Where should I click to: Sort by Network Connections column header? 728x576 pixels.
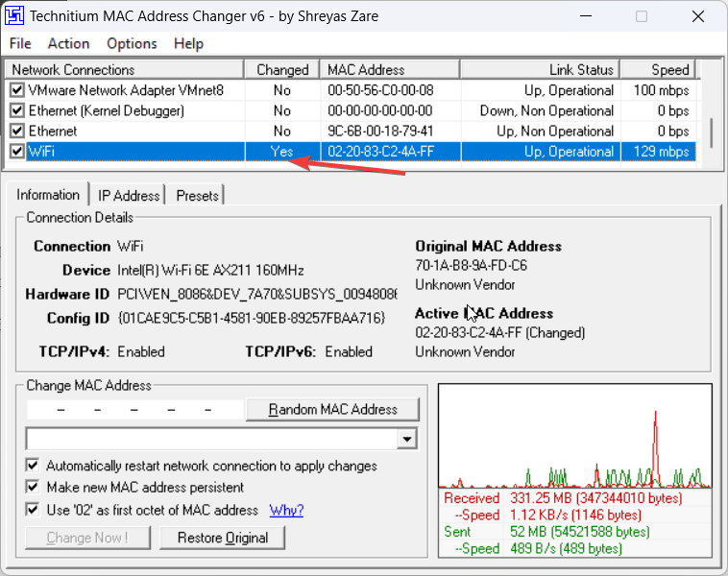(x=125, y=70)
